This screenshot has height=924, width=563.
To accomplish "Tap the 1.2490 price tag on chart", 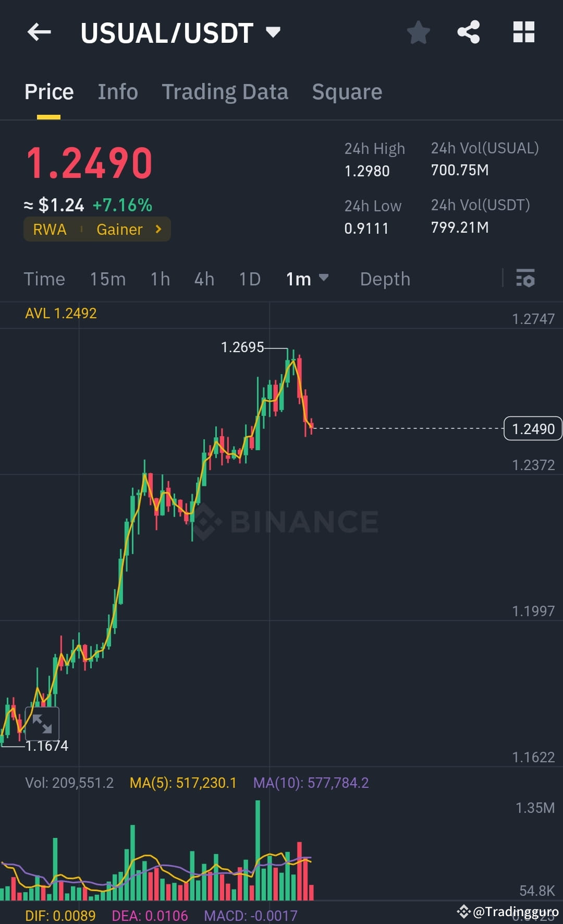I will point(532,428).
